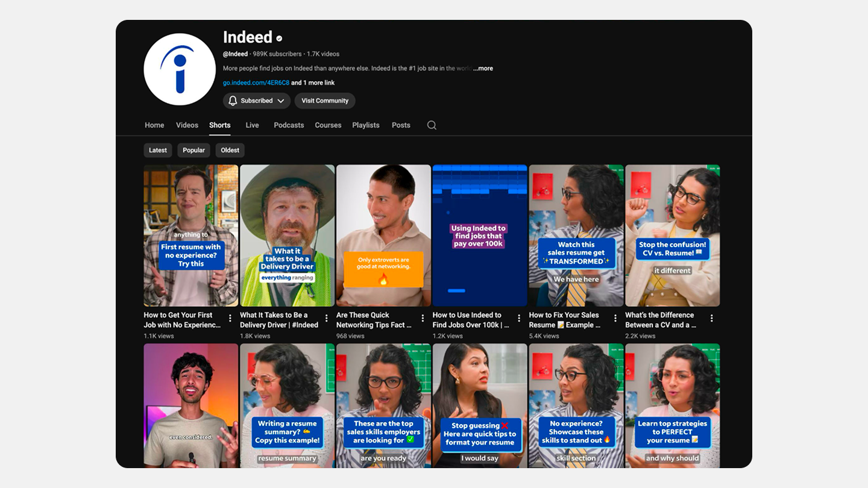Open options menu on the First Job short
The image size is (868, 488).
[x=231, y=318]
